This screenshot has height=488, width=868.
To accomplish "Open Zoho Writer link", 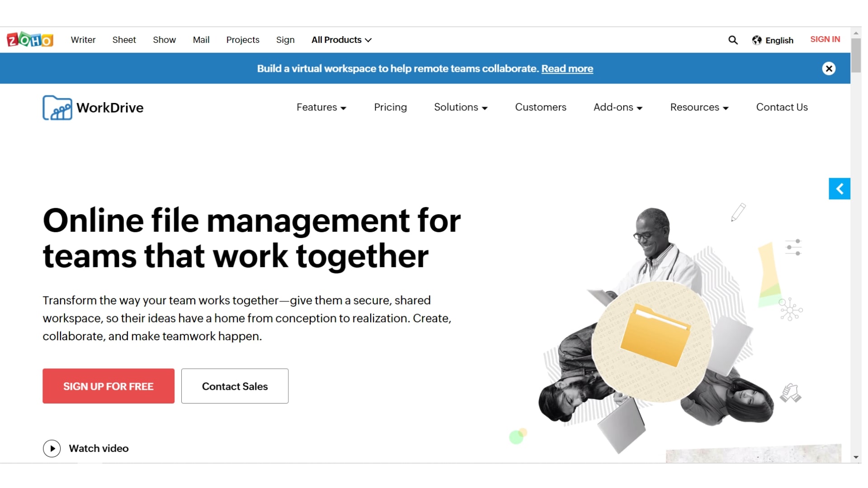I will (83, 40).
